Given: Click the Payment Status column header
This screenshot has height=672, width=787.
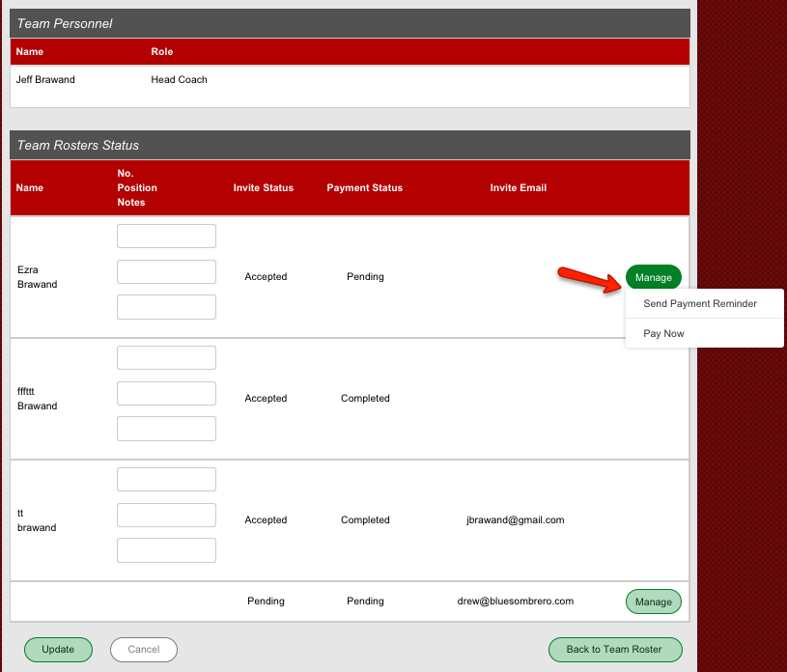Looking at the screenshot, I should pos(365,187).
